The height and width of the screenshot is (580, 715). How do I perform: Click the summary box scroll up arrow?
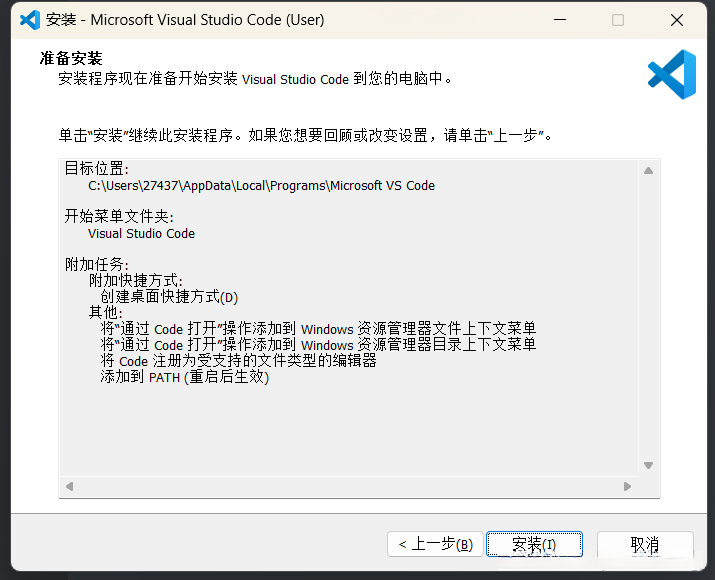point(648,171)
